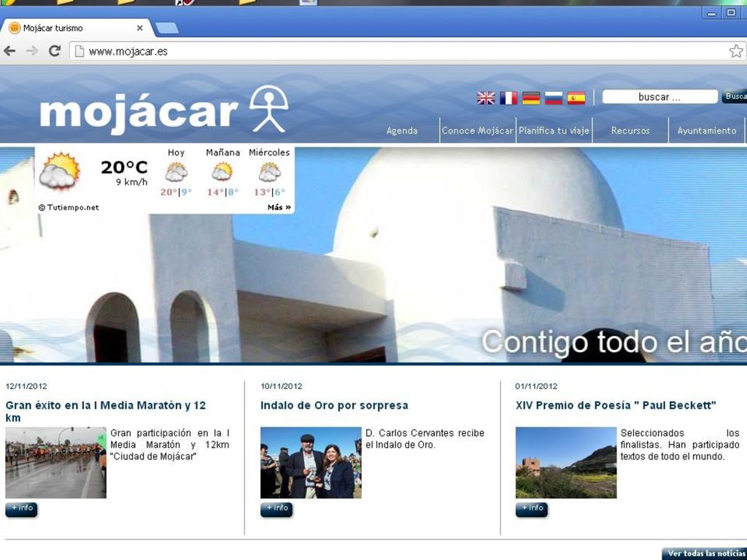Click Ver todas las noticias button
747x560 pixels.
pos(705,554)
